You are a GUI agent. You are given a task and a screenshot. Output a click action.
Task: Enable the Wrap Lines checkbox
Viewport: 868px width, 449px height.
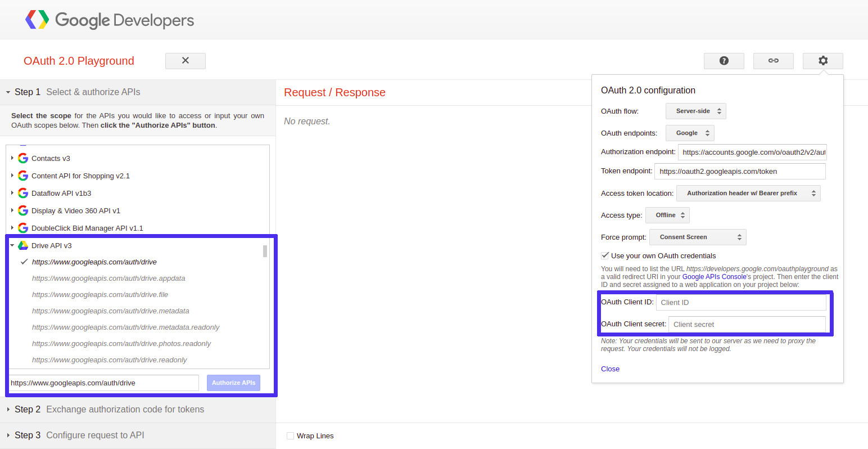(290, 435)
